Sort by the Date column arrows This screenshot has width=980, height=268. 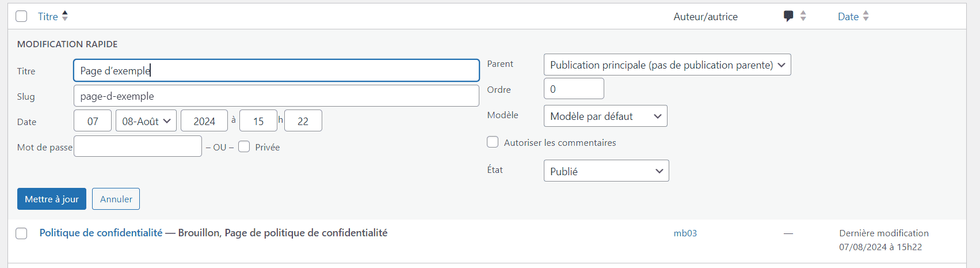[x=865, y=16]
